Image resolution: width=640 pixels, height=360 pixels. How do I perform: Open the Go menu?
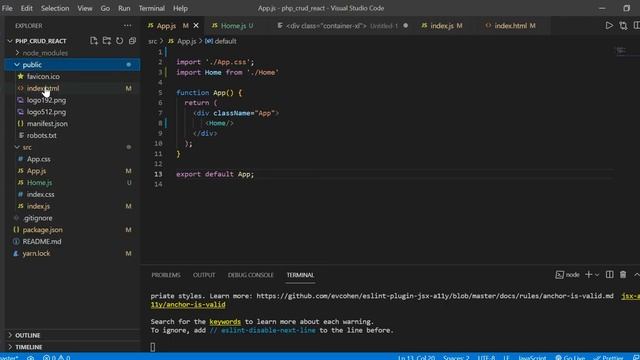pyautogui.click(x=105, y=8)
